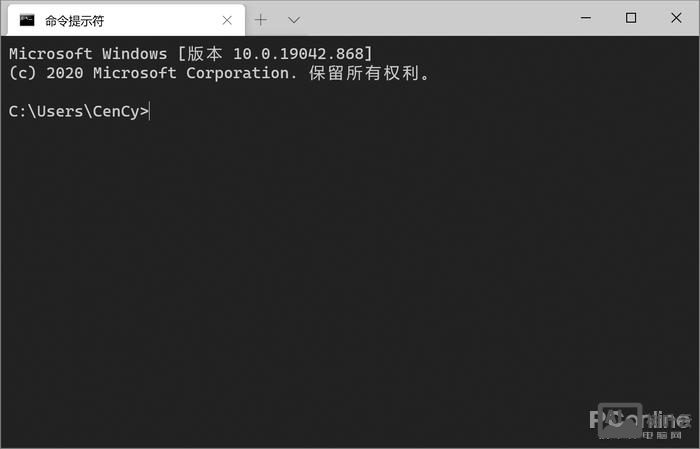
Task: Maximize the terminal window
Action: [x=631, y=18]
